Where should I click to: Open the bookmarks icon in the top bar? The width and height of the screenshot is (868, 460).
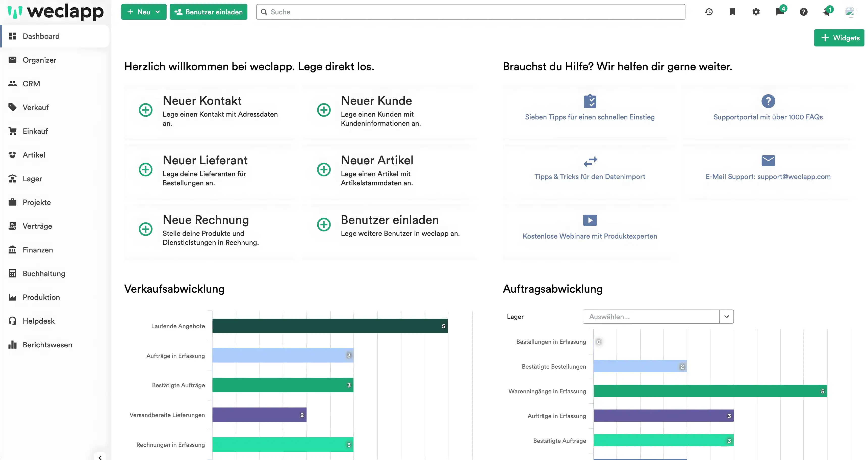(x=732, y=12)
